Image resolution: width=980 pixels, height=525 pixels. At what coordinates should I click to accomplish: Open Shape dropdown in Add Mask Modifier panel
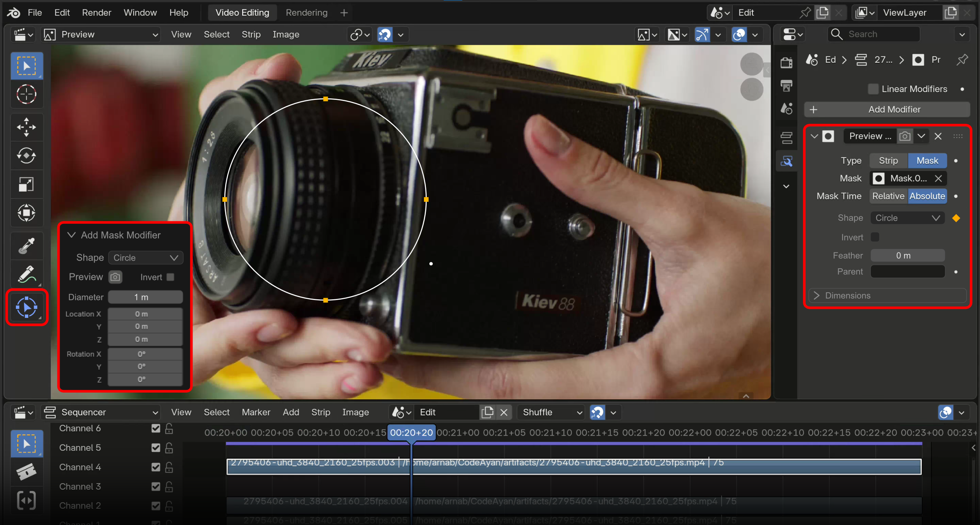[x=145, y=257]
